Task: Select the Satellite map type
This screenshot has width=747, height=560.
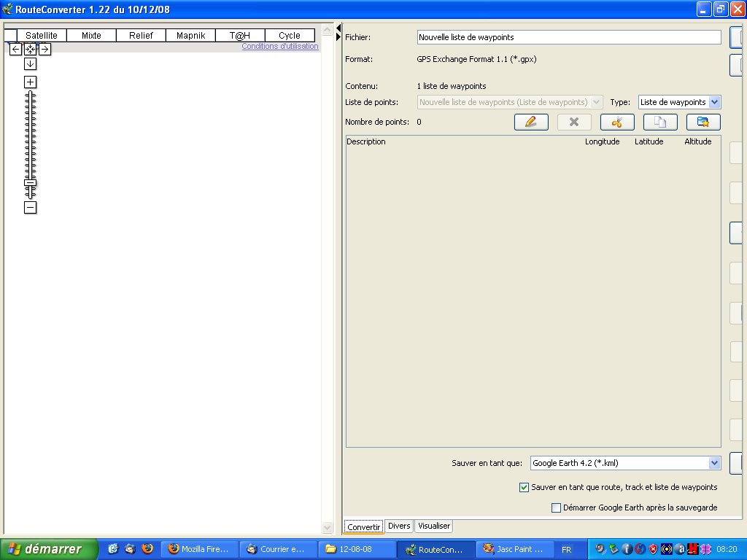Action: tap(42, 35)
